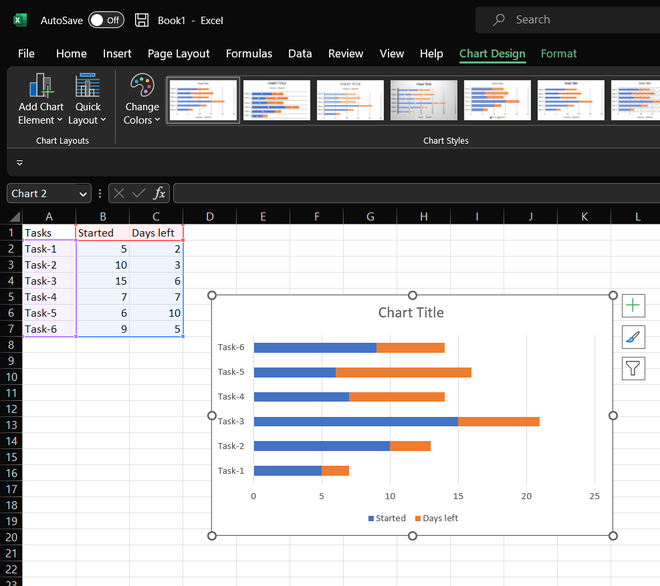
Task: Open the Formulas tab
Action: click(249, 53)
